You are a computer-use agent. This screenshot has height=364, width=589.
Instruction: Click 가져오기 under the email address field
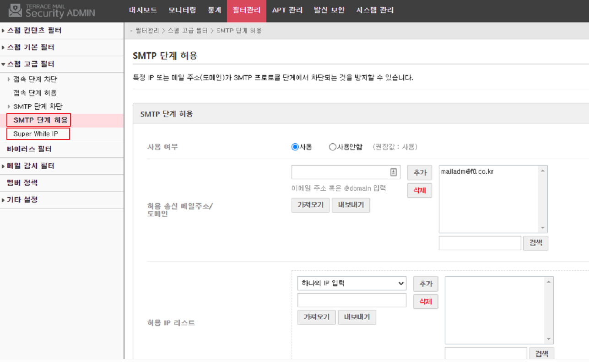(x=310, y=205)
